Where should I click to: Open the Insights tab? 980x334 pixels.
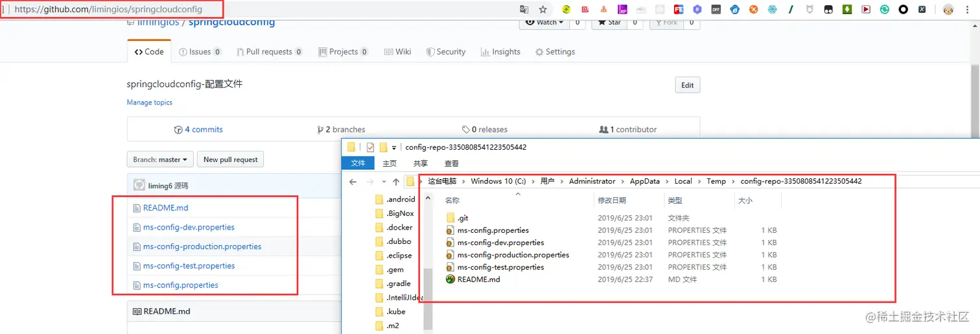point(500,52)
